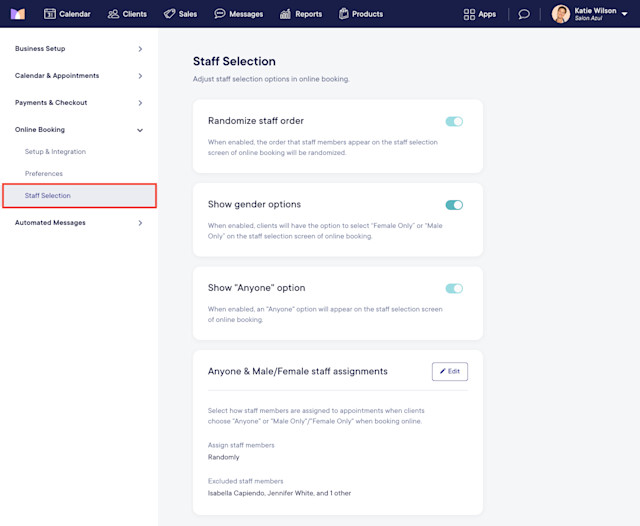The image size is (640, 526).
Task: Expand the Calendar & Appointments chevron
Action: tap(140, 76)
